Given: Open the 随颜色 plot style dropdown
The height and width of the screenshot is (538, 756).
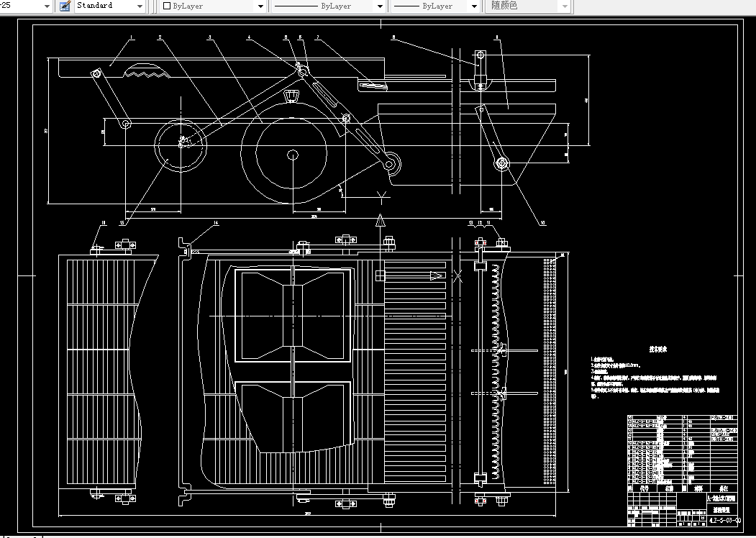Looking at the screenshot, I should point(565,6).
